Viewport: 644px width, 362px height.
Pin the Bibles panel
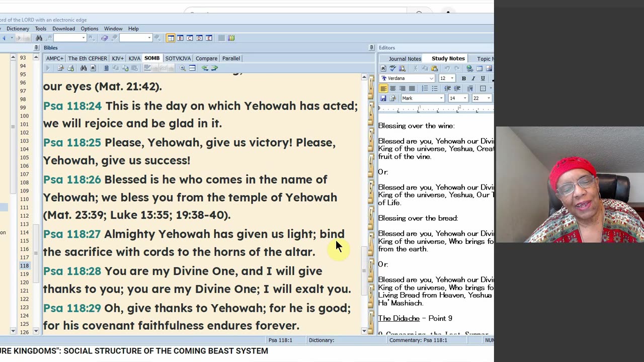point(371,48)
